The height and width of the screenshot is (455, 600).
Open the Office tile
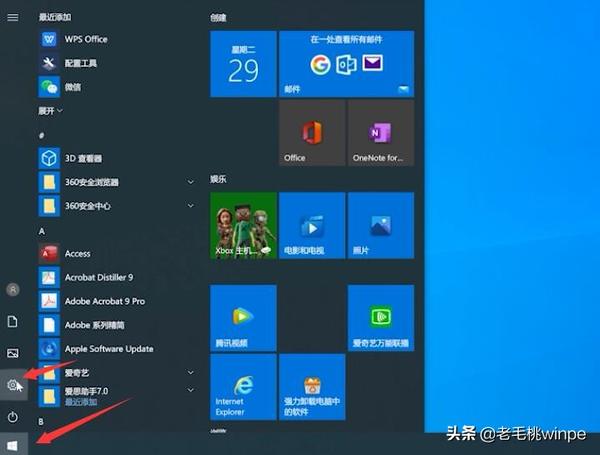point(312,133)
